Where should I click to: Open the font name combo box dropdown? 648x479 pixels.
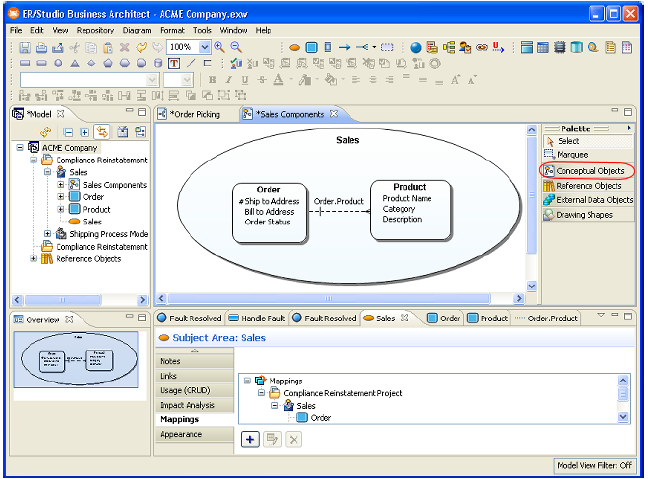(x=152, y=80)
